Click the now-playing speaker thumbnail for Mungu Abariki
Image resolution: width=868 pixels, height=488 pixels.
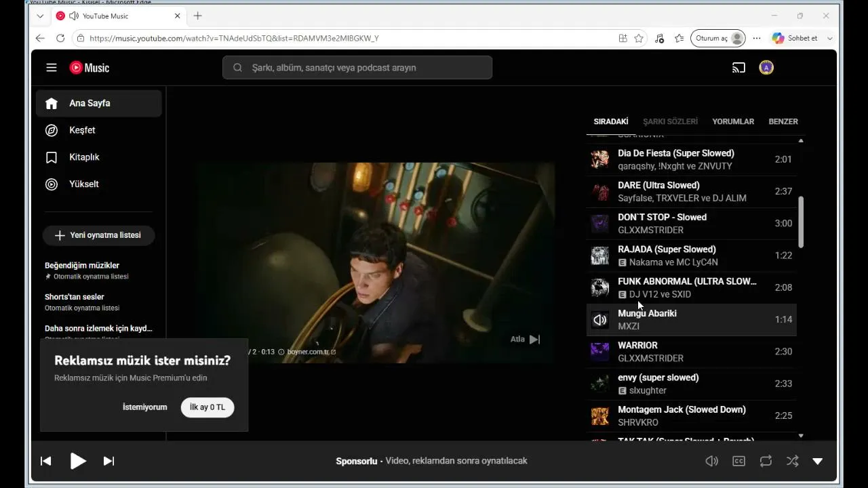coord(599,320)
